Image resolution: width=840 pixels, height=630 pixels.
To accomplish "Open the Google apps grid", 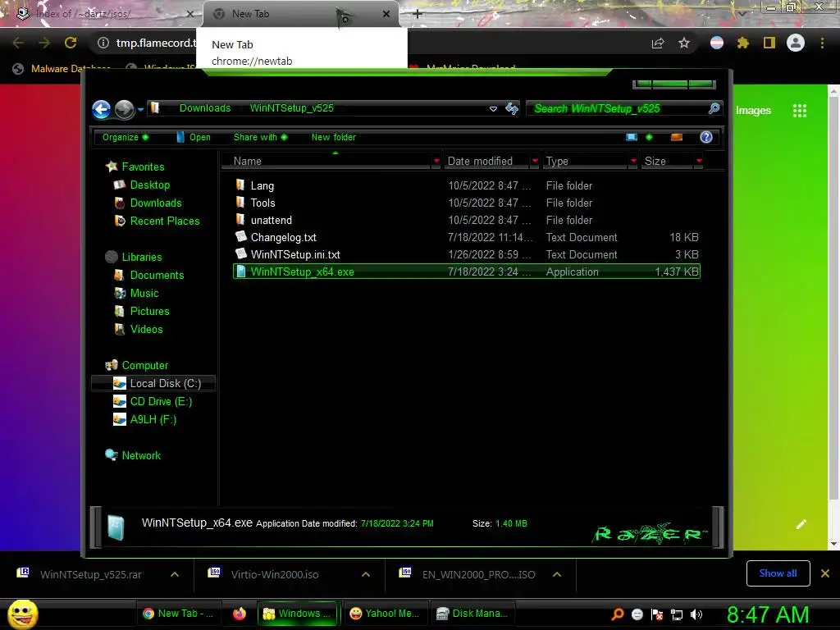I will [799, 111].
